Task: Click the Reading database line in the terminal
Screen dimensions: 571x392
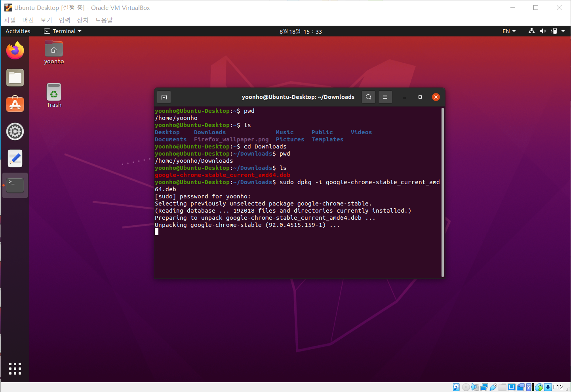Action: [283, 211]
